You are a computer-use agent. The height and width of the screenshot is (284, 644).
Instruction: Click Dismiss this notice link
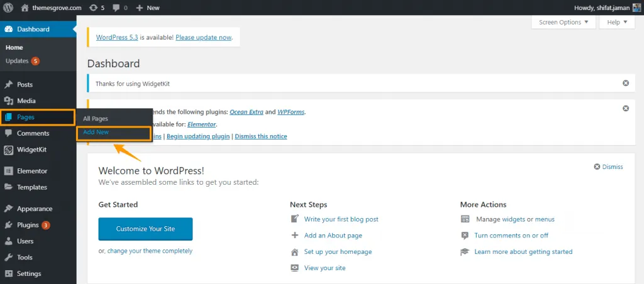pyautogui.click(x=261, y=136)
